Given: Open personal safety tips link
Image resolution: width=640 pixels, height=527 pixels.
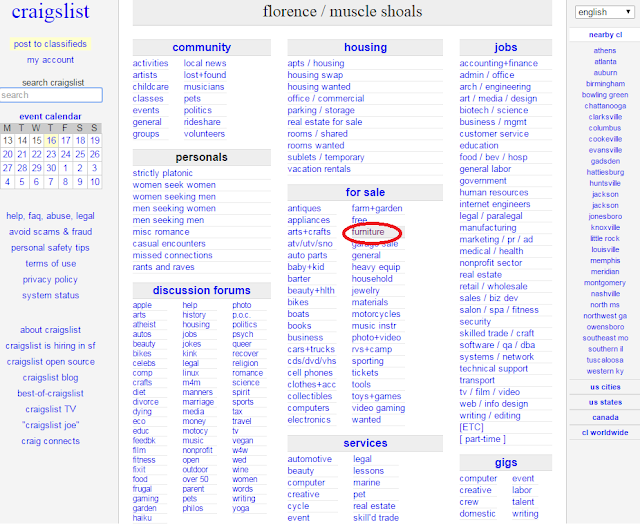Looking at the screenshot, I should [x=50, y=248].
